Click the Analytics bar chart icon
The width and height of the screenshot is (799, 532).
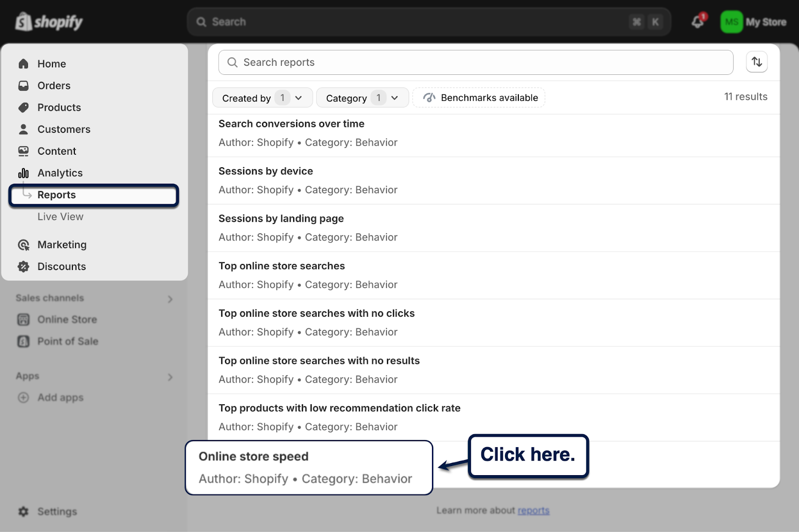[23, 173]
